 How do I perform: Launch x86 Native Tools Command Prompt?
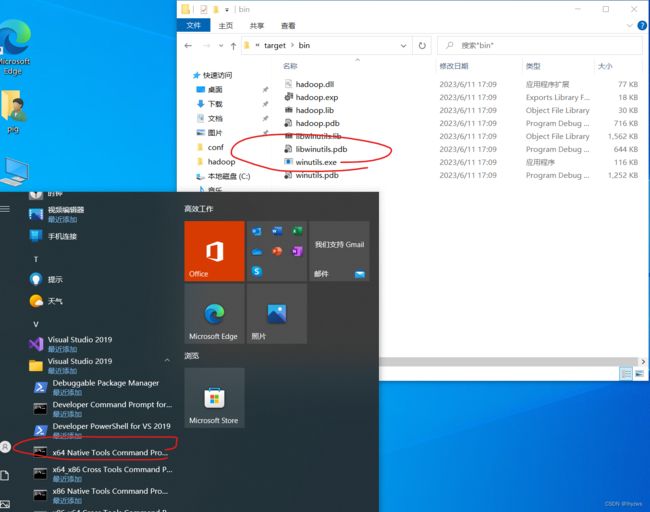click(x=102, y=495)
